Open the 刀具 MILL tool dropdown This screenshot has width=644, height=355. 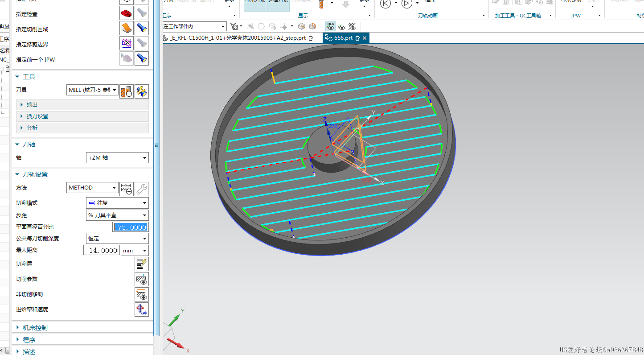(x=92, y=90)
